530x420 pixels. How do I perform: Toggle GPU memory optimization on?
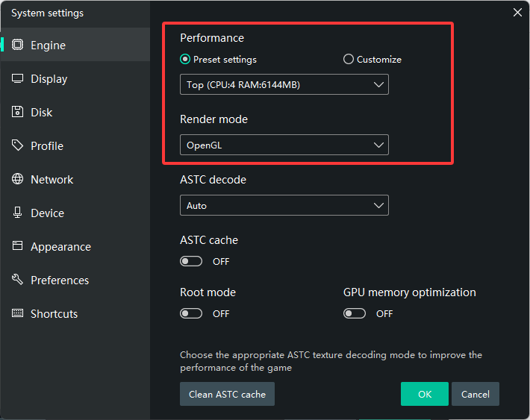tap(355, 313)
